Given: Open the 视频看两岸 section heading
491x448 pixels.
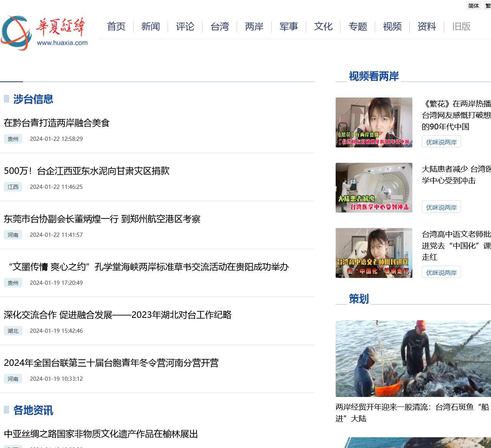Looking at the screenshot, I should click(374, 76).
